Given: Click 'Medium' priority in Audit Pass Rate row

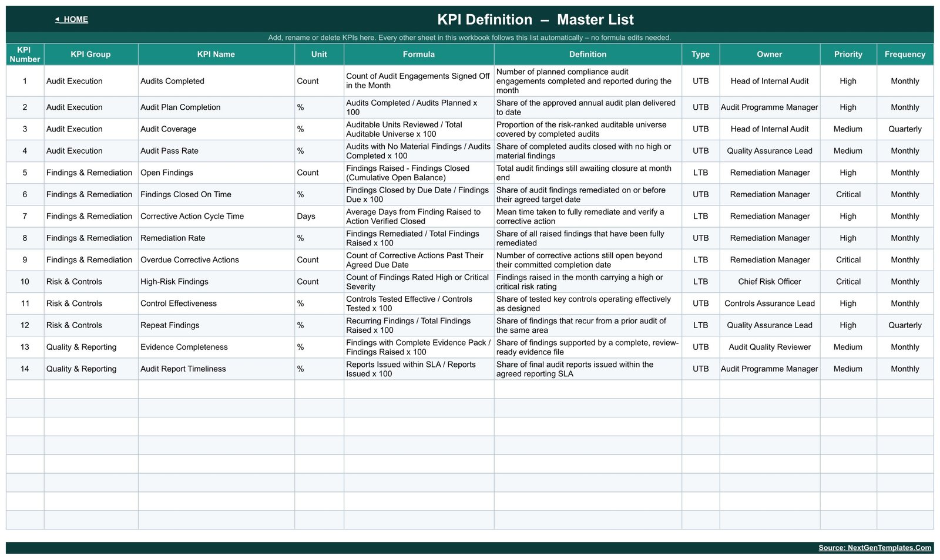Looking at the screenshot, I should [848, 151].
